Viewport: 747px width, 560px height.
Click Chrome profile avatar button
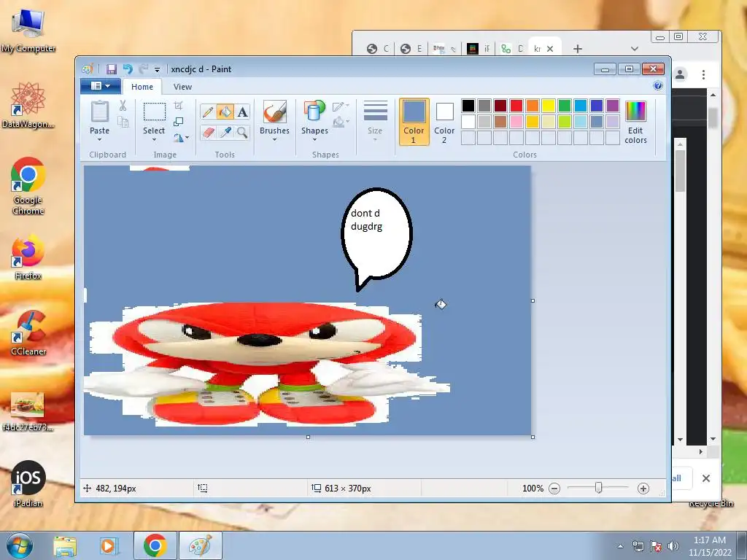tap(680, 74)
